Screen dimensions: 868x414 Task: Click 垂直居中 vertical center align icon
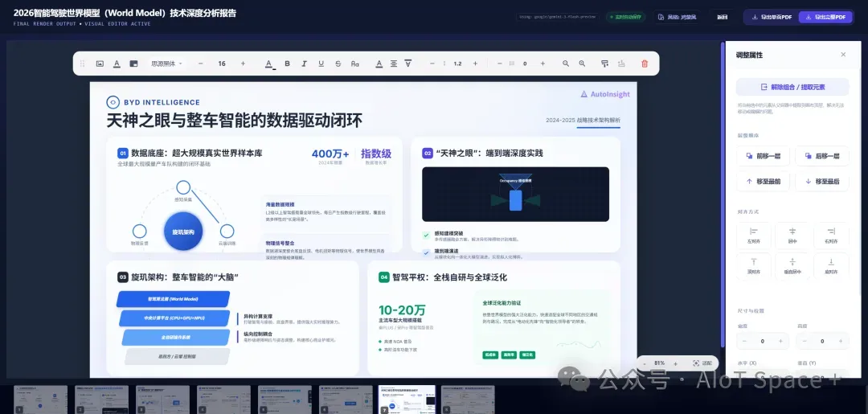(792, 265)
